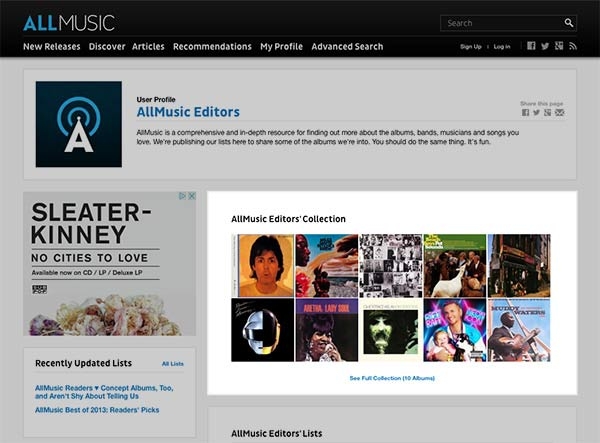This screenshot has width=600, height=443.
Task: Open the neon album cover with baby
Action: (455, 330)
